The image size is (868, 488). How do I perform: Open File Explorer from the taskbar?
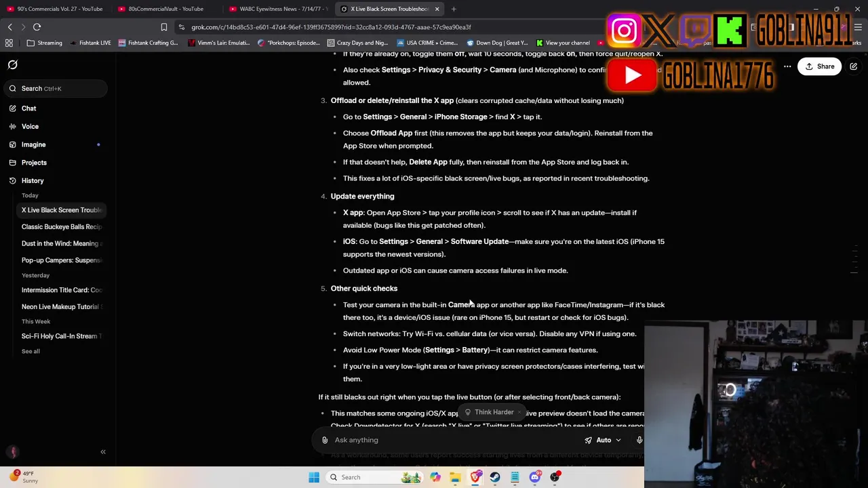pyautogui.click(x=455, y=477)
